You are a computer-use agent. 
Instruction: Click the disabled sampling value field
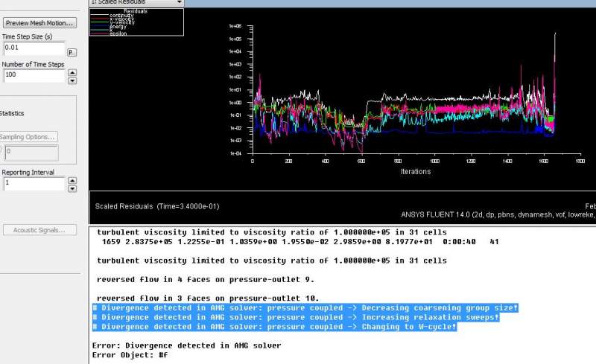click(x=30, y=151)
